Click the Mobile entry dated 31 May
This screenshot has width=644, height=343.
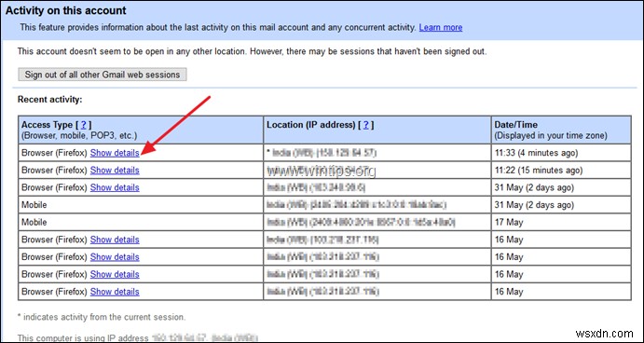click(x=34, y=204)
